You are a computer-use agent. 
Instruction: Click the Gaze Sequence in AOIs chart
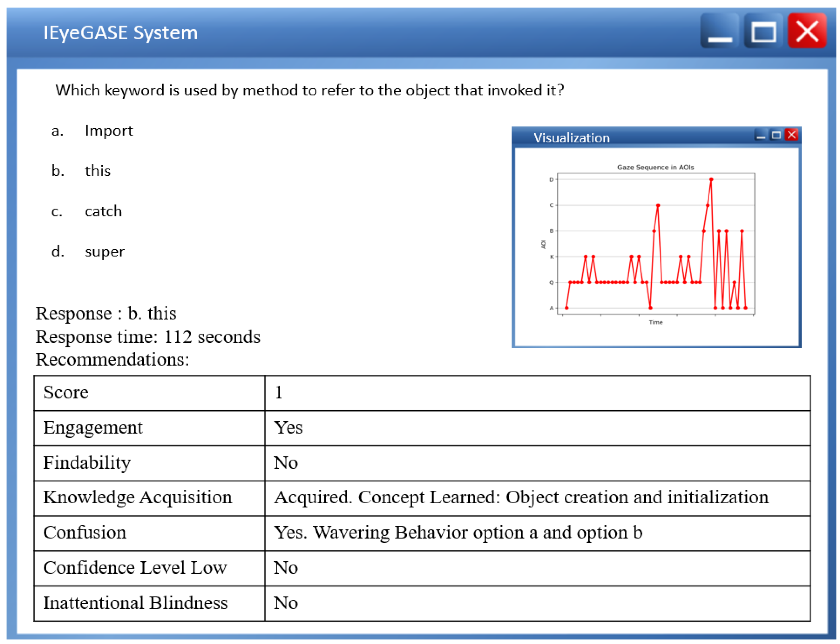655,245
